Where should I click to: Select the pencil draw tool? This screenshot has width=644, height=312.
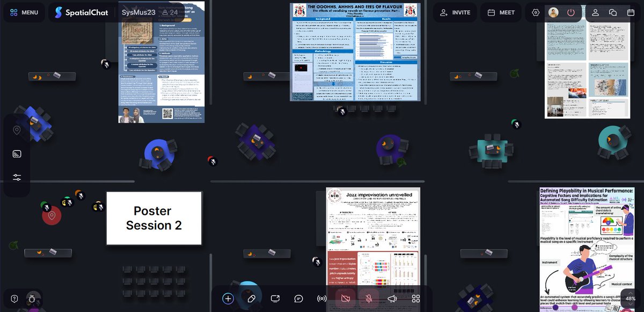(252, 299)
